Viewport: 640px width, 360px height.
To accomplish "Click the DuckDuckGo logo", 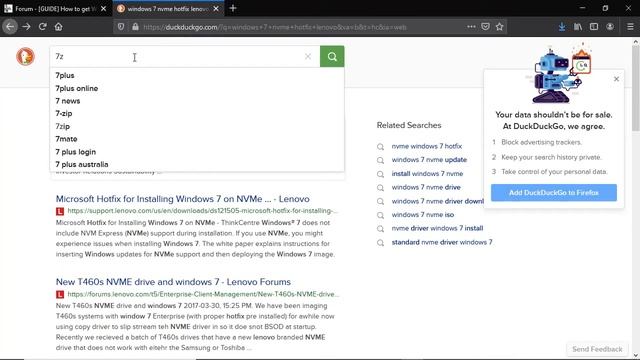I will click(x=25, y=56).
